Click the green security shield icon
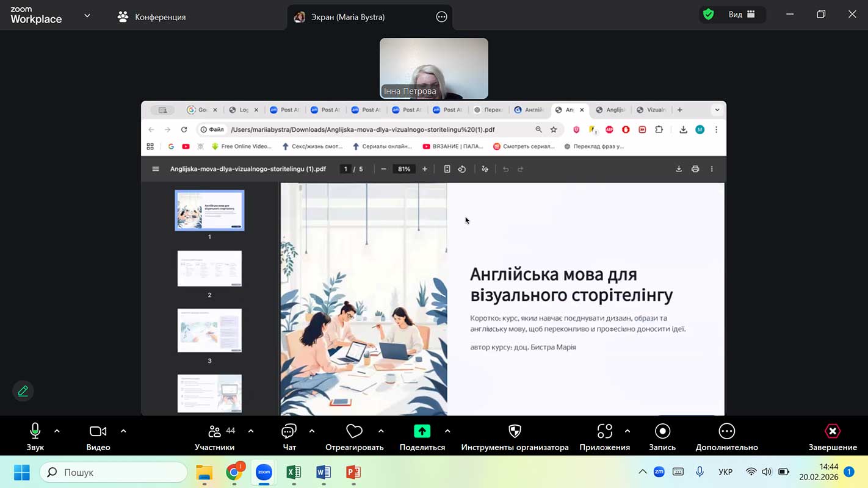Viewport: 868px width, 488px height. [708, 15]
